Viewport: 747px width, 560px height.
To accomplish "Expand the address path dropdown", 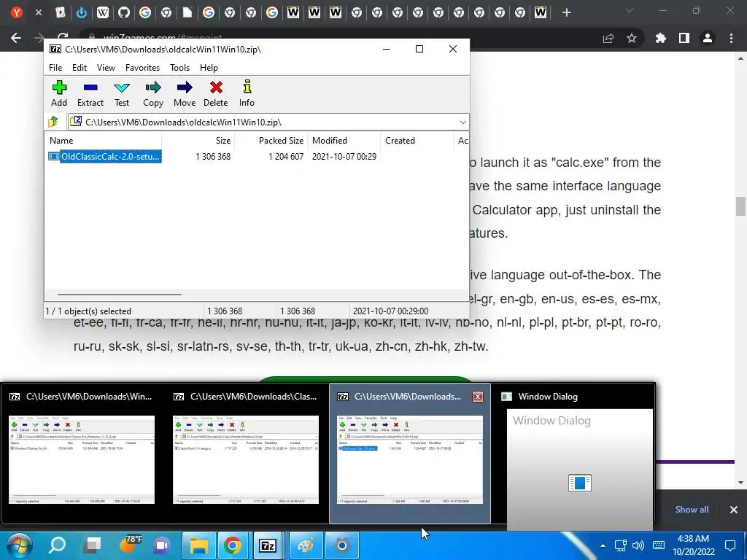I will point(462,122).
